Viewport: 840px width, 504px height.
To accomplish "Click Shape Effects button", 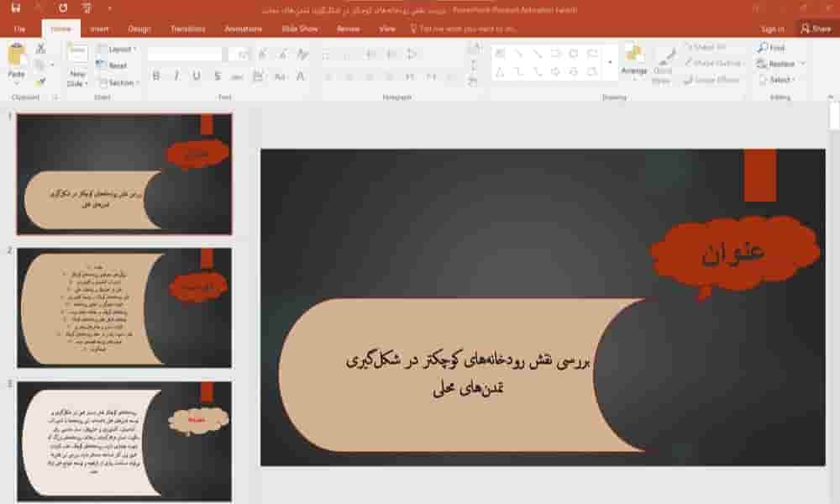I will [x=712, y=80].
